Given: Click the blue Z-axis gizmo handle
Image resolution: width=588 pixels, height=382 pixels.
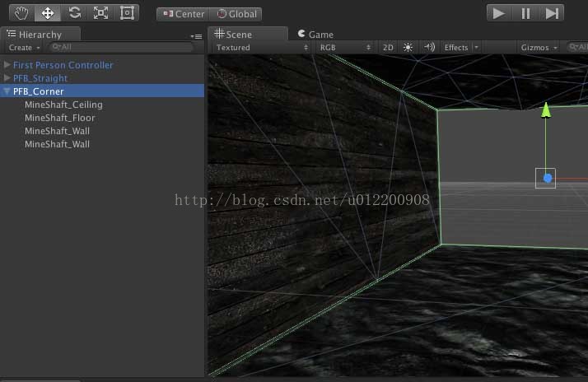Looking at the screenshot, I should coord(548,178).
